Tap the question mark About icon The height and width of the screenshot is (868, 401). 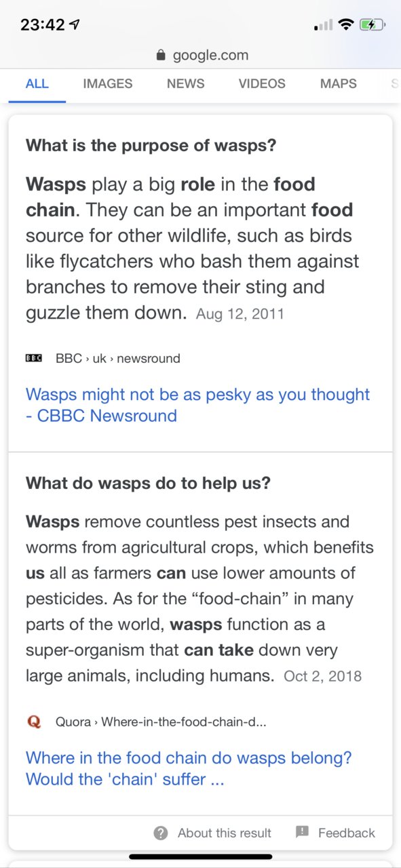tap(161, 833)
